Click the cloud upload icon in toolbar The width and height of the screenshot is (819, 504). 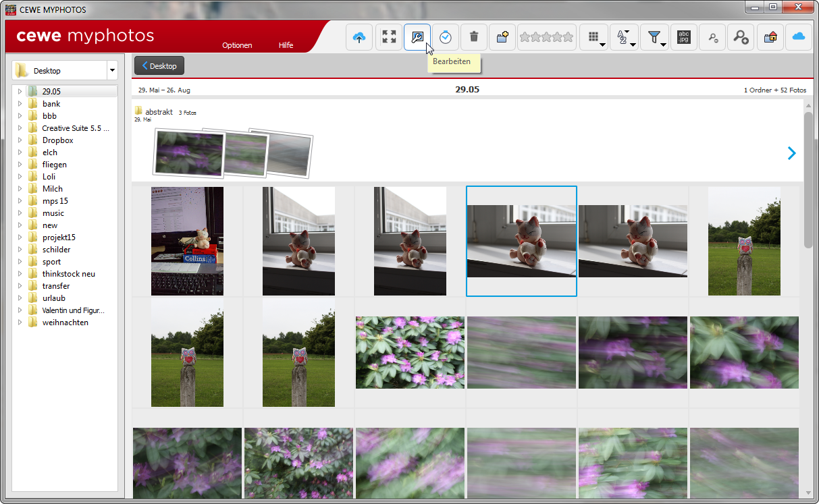[x=359, y=37]
